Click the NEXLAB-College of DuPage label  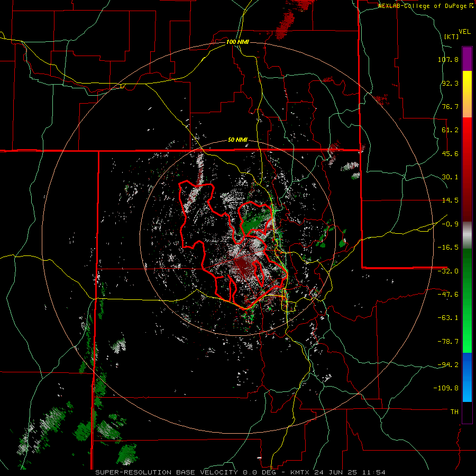click(x=423, y=6)
